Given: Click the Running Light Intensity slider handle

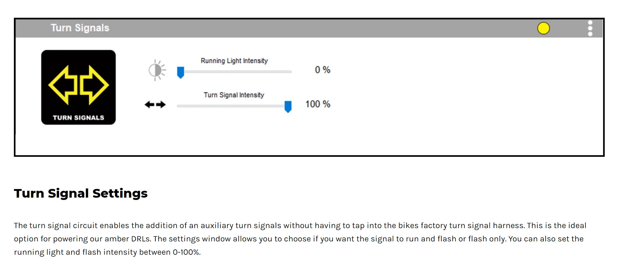Looking at the screenshot, I should [x=180, y=72].
